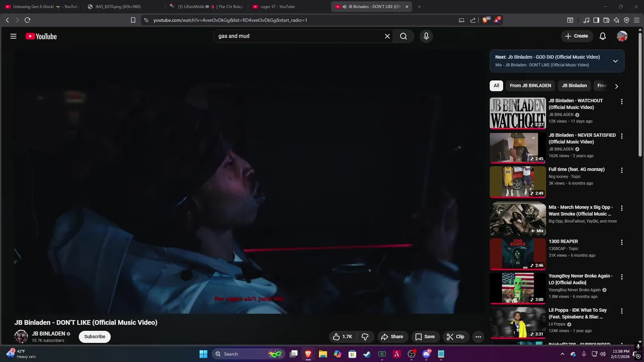Expand the Next up playlist panel
Screen dimensions: 644x362
pyautogui.click(x=615, y=61)
